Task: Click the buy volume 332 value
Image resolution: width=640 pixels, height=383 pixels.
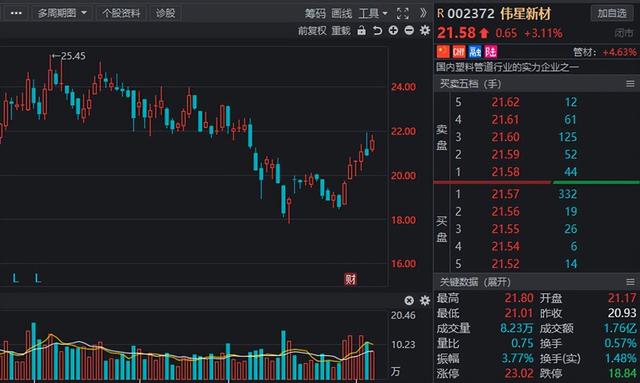Action: pos(567,194)
